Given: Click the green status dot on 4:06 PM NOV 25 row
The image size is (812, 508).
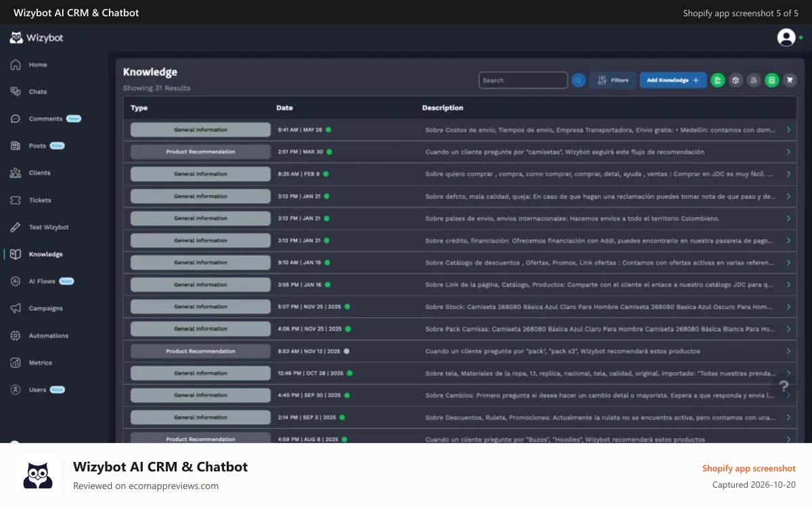Looking at the screenshot, I should click(x=348, y=329).
